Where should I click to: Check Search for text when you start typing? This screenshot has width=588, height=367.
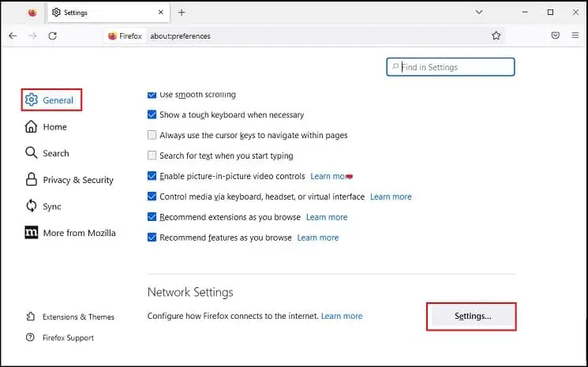tap(152, 155)
